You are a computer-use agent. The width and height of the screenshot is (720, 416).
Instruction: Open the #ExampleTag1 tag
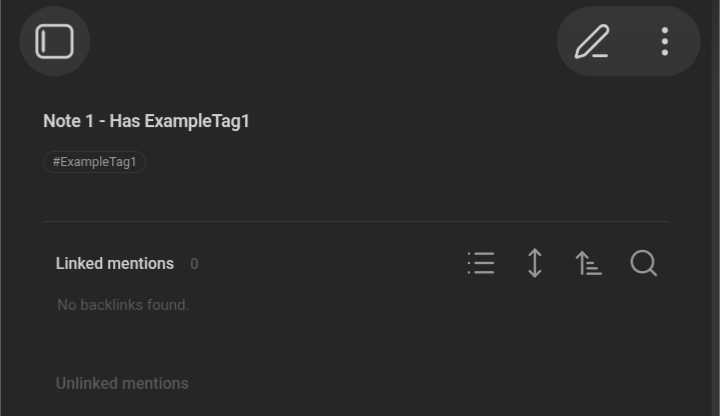(x=96, y=162)
